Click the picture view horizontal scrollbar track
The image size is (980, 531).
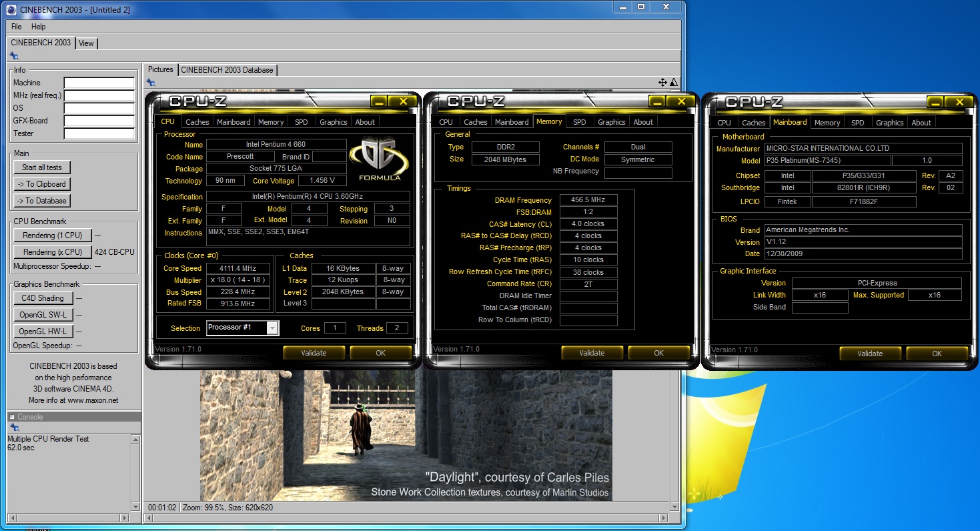tap(406, 518)
